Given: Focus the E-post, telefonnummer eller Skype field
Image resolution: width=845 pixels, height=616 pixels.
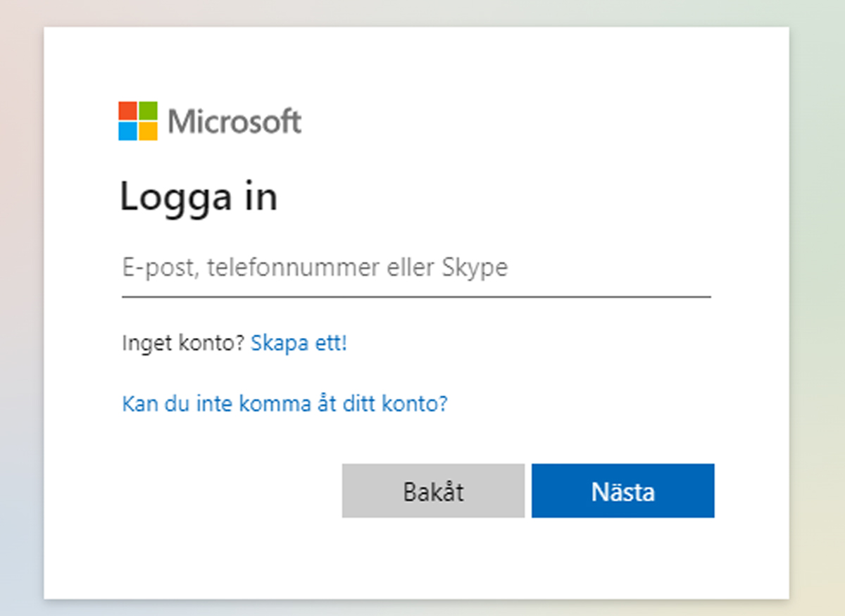Looking at the screenshot, I should click(416, 270).
